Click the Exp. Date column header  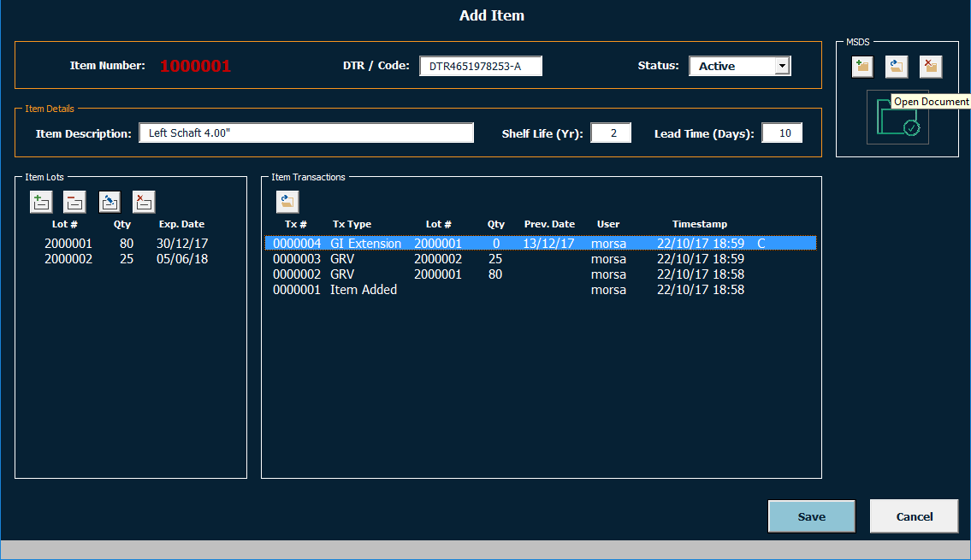pos(181,224)
